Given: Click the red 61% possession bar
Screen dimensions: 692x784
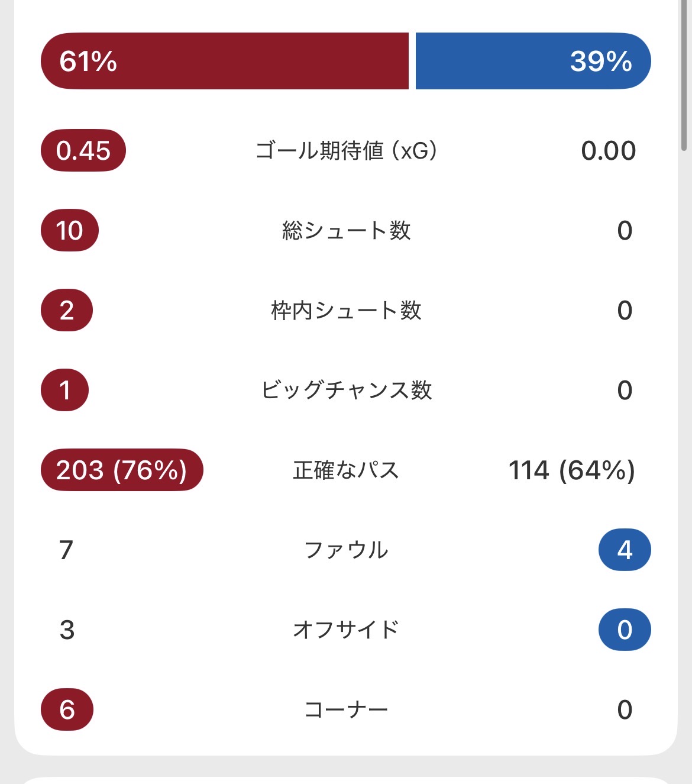Looking at the screenshot, I should (225, 61).
